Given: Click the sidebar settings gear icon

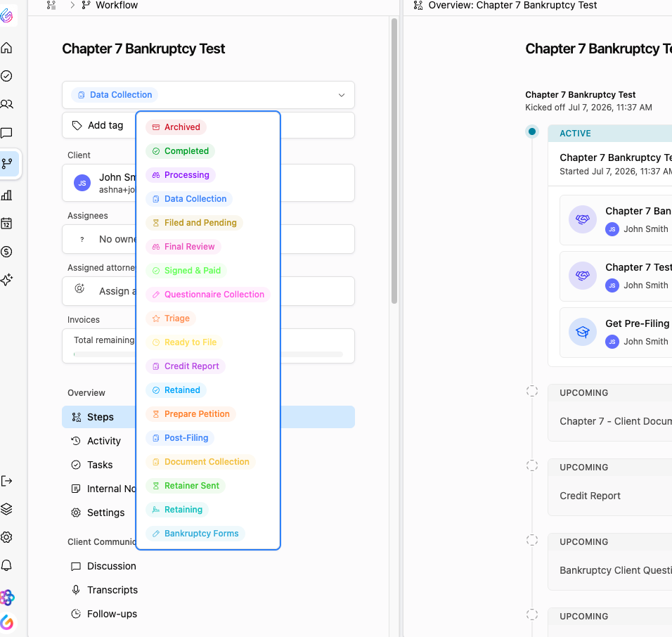Looking at the screenshot, I should click(x=6, y=537).
